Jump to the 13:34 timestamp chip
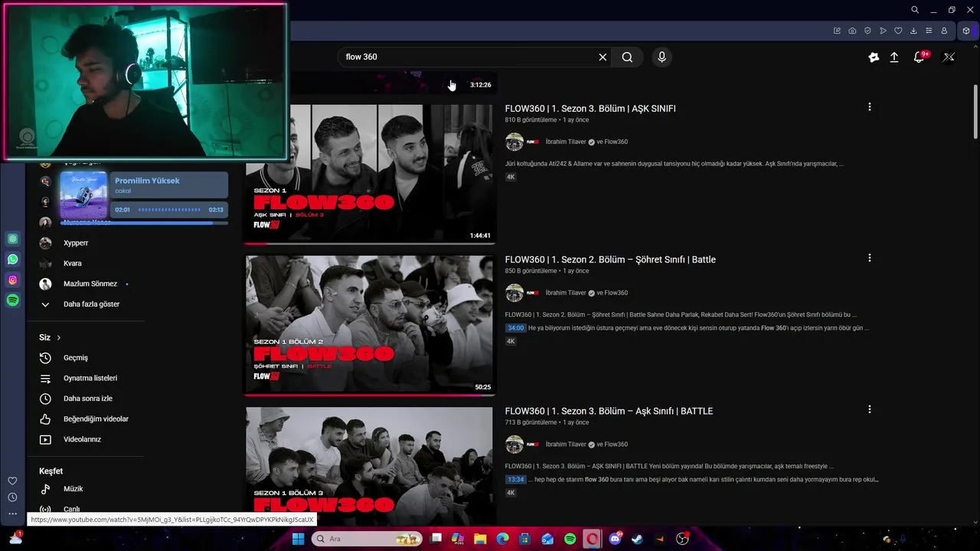Screen dimensions: 980x551 pyautogui.click(x=515, y=479)
